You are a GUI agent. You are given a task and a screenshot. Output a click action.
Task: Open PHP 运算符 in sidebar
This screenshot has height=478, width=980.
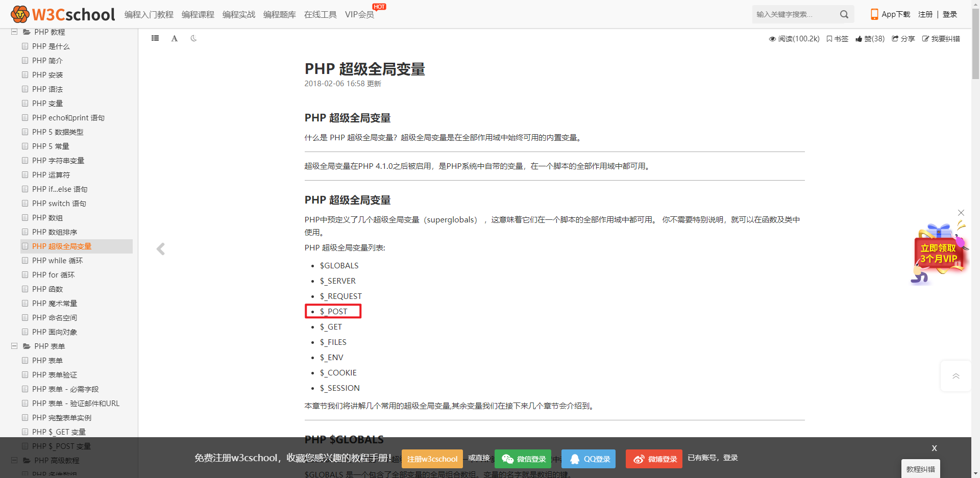51,175
